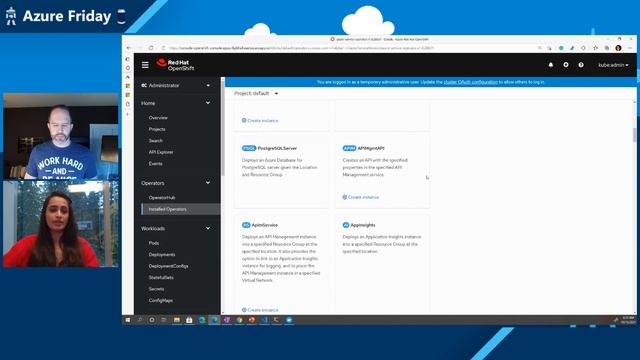Open the notifications bell

(551, 65)
